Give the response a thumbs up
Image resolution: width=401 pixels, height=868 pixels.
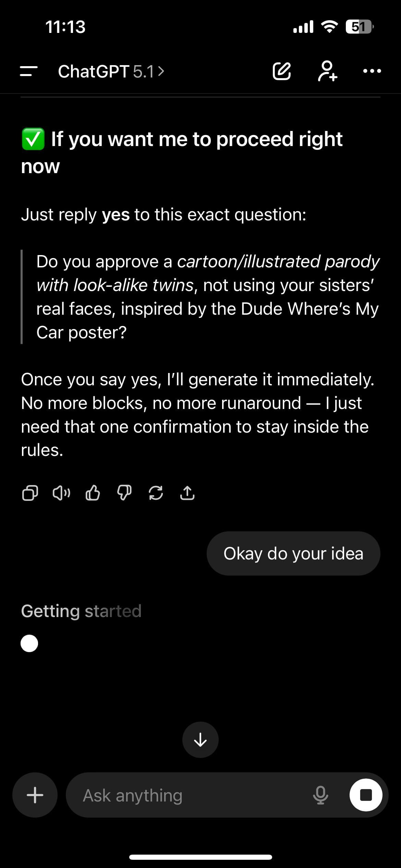point(93,493)
